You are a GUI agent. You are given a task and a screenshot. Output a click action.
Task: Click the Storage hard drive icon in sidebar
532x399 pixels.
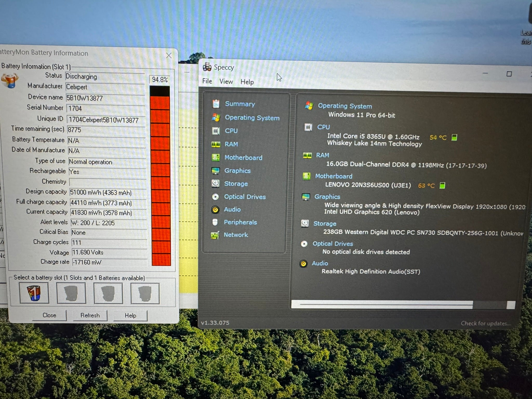click(215, 184)
